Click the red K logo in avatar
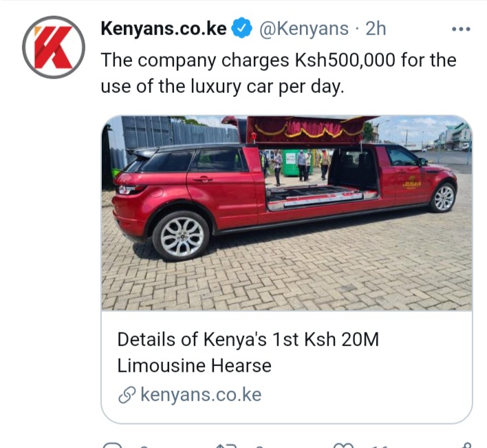Image resolution: width=487 pixels, height=448 pixels. (x=54, y=47)
